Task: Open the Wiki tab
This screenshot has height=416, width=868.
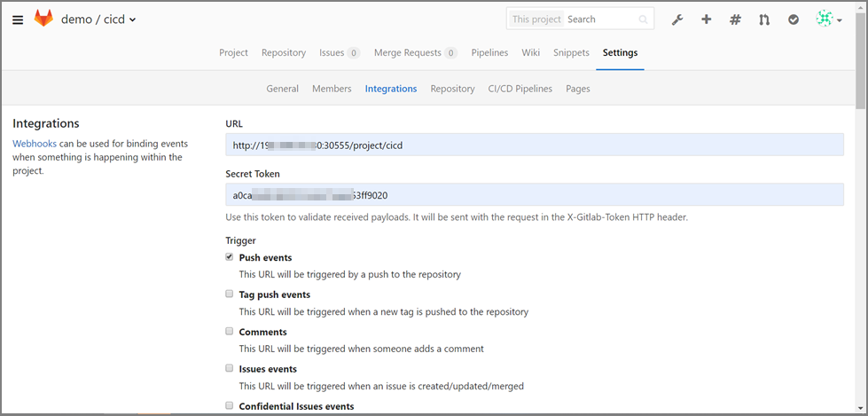Action: click(x=531, y=52)
